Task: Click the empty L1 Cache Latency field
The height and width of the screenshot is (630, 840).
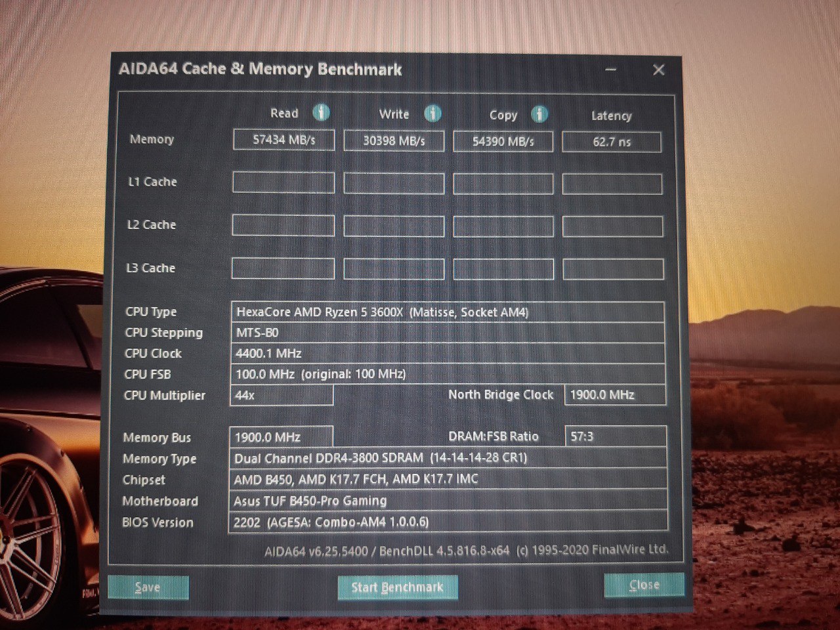Action: 612,184
